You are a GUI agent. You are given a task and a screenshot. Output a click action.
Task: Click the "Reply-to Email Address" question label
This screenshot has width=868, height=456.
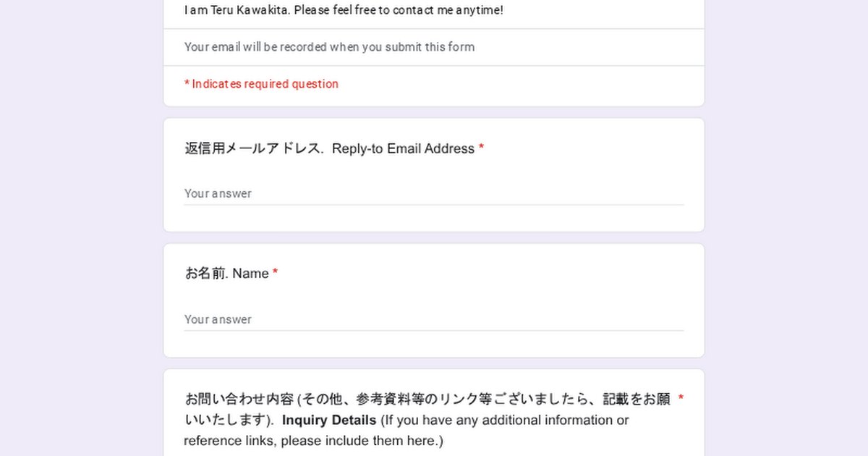click(403, 148)
